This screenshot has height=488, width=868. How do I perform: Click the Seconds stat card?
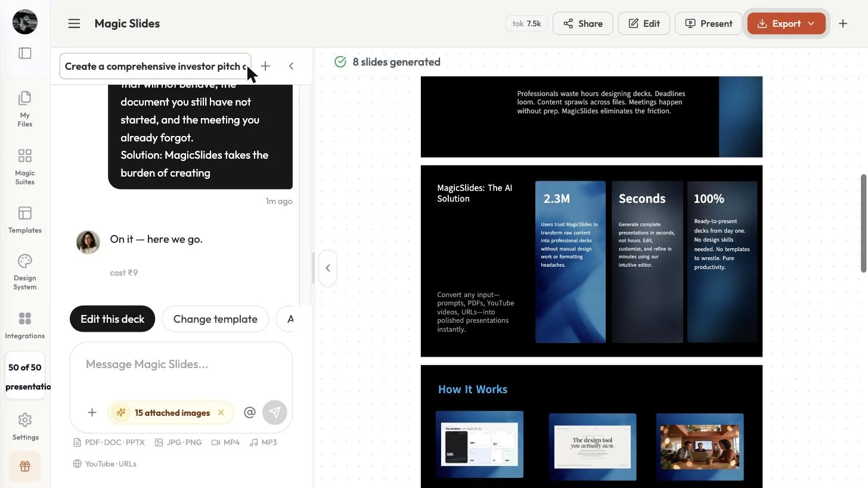coord(647,262)
